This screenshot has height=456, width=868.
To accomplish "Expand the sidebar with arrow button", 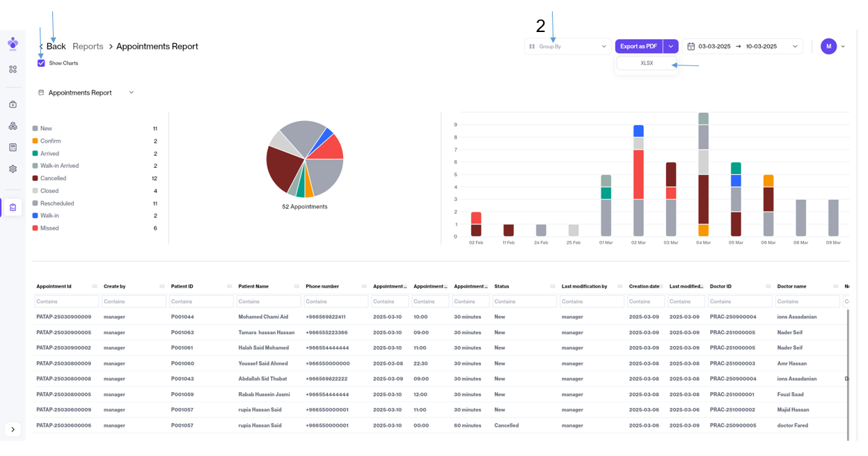I will pyautogui.click(x=13, y=430).
